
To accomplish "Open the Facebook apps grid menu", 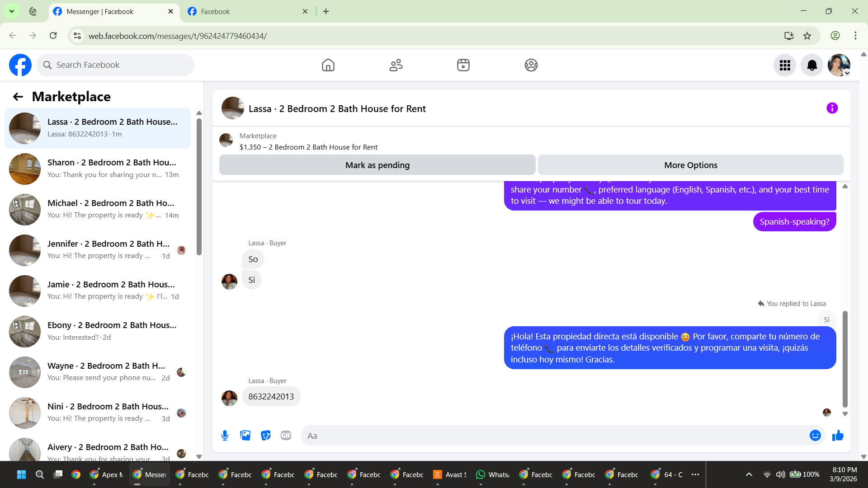I will point(785,66).
